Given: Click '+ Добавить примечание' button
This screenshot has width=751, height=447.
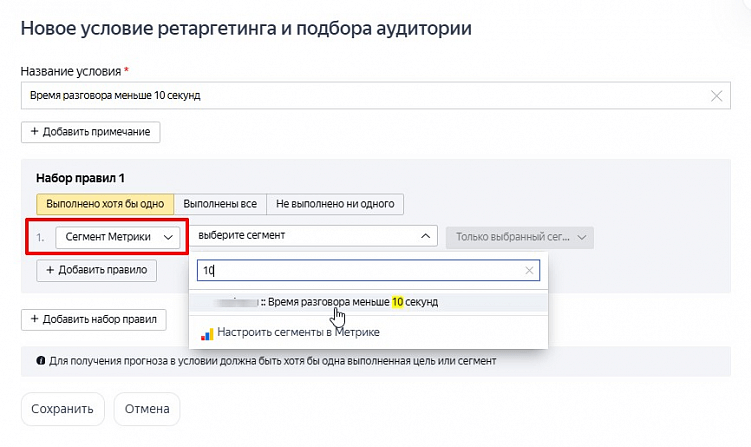Looking at the screenshot, I should (91, 132).
